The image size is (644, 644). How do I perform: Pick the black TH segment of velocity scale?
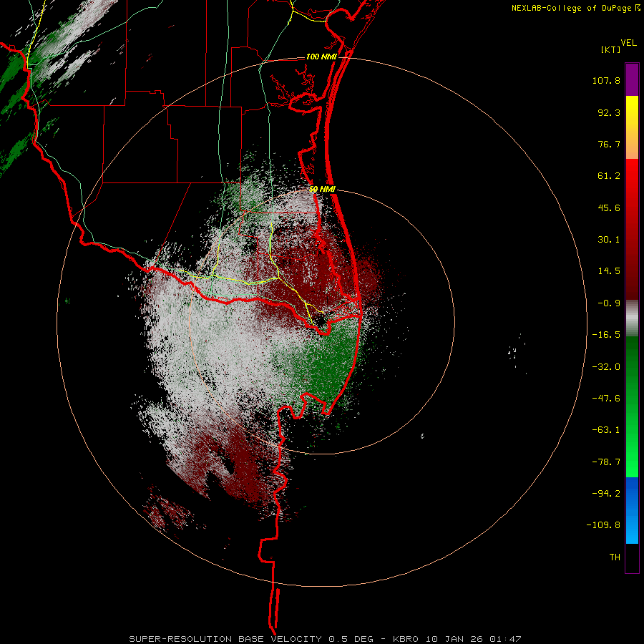coord(632,558)
